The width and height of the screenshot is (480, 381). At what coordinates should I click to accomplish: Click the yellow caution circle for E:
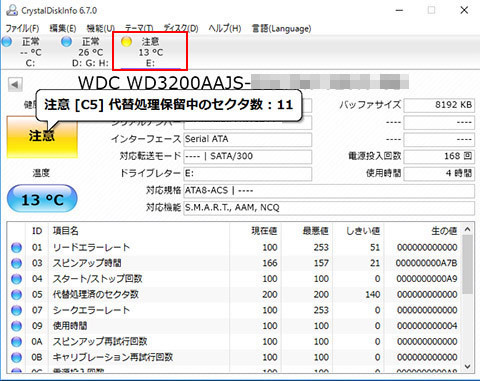tap(126, 42)
